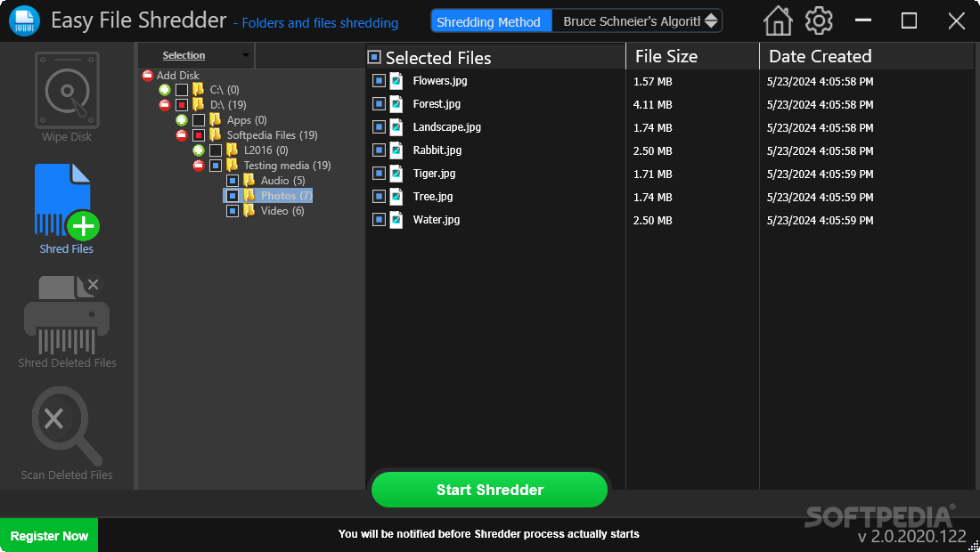Click the L2016 folder icon

(x=232, y=150)
